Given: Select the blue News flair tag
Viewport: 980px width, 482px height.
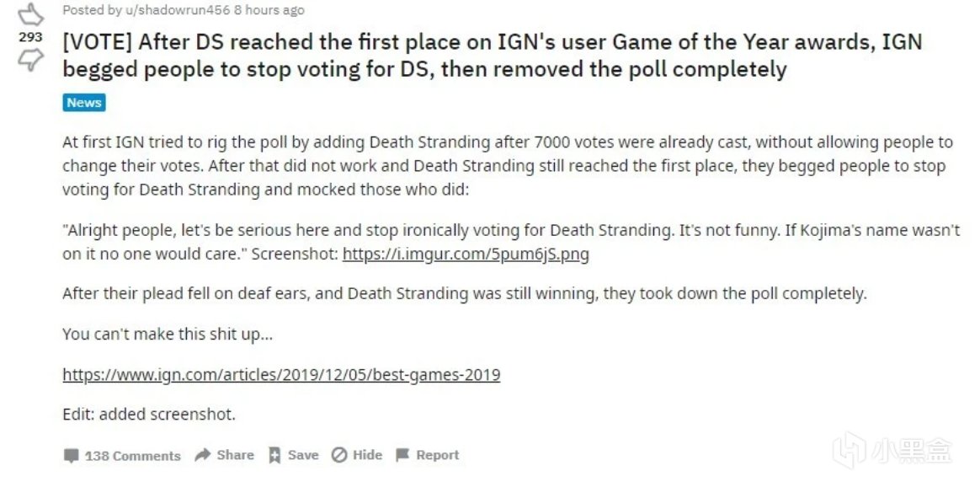Looking at the screenshot, I should point(84,103).
